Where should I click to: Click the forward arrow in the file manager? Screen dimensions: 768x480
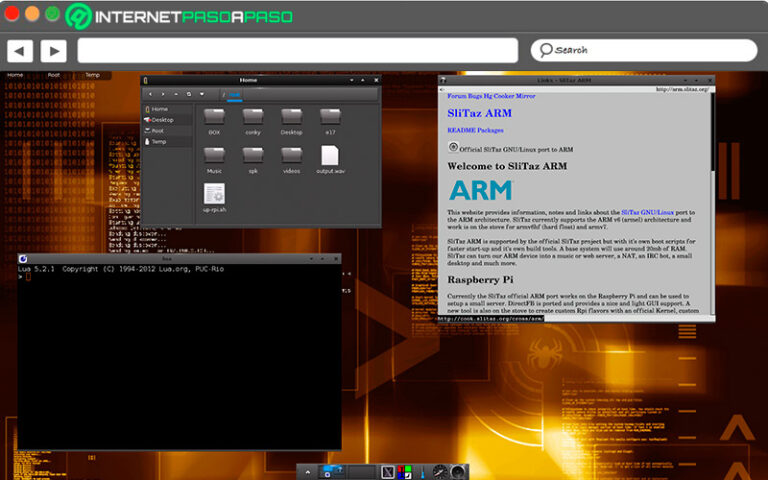click(162, 94)
